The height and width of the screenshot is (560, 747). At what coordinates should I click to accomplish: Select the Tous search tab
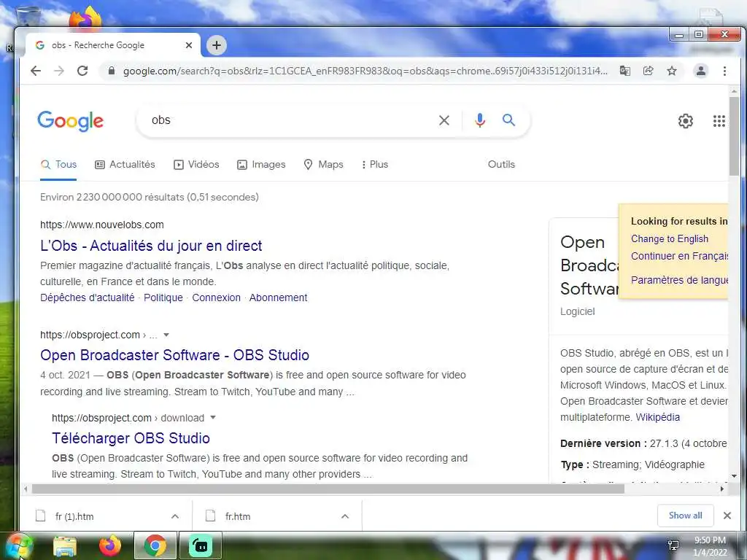(x=58, y=164)
